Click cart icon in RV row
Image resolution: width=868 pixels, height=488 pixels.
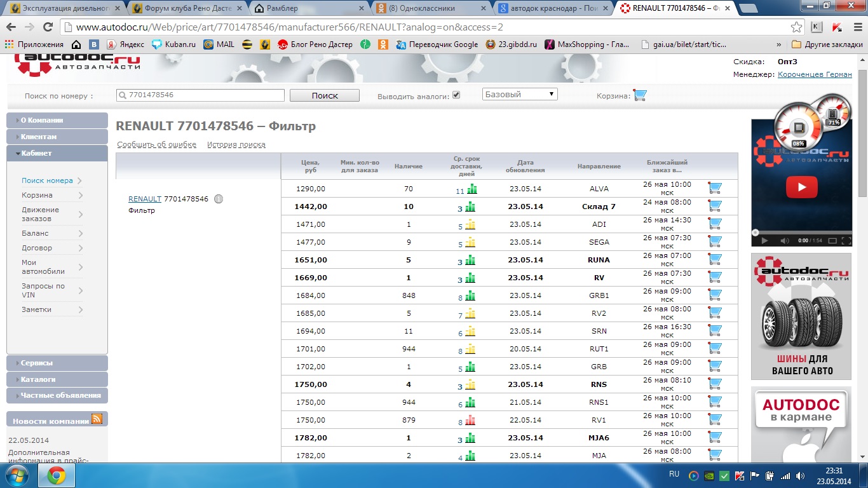[715, 277]
